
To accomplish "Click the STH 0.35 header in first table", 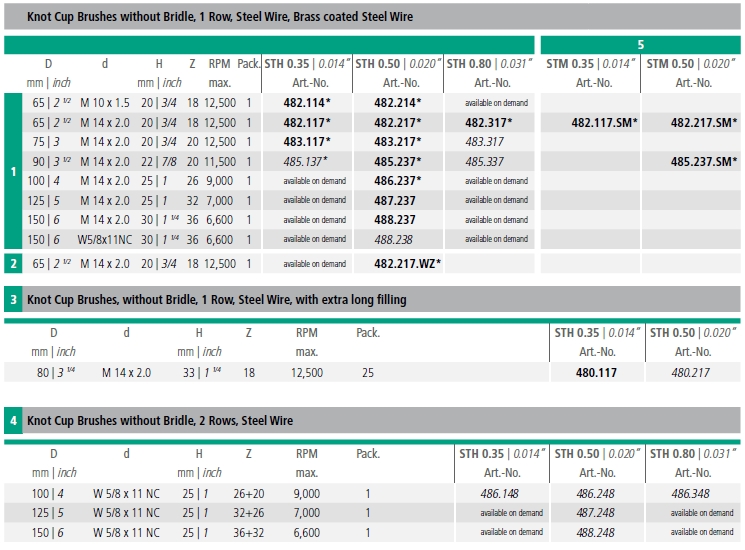I will tap(307, 64).
